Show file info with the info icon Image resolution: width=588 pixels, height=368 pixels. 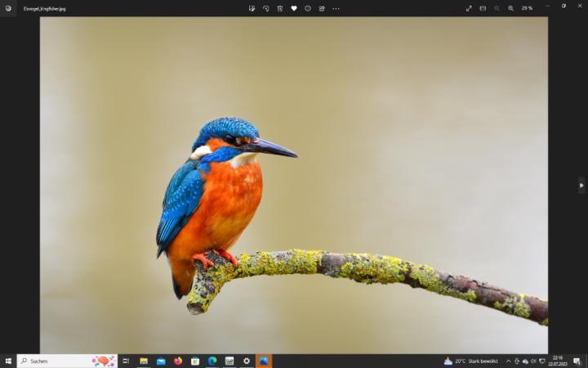tap(308, 8)
